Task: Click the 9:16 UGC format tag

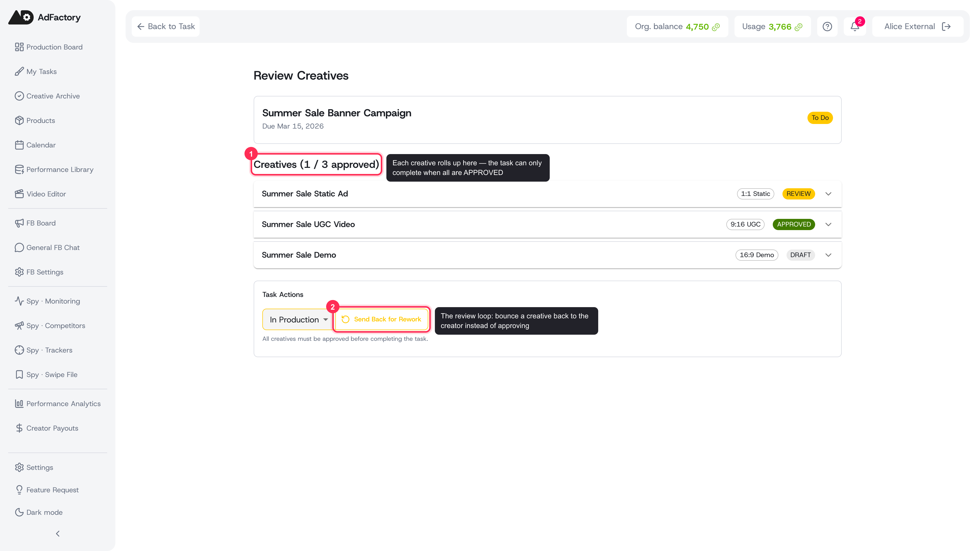Action: point(745,224)
